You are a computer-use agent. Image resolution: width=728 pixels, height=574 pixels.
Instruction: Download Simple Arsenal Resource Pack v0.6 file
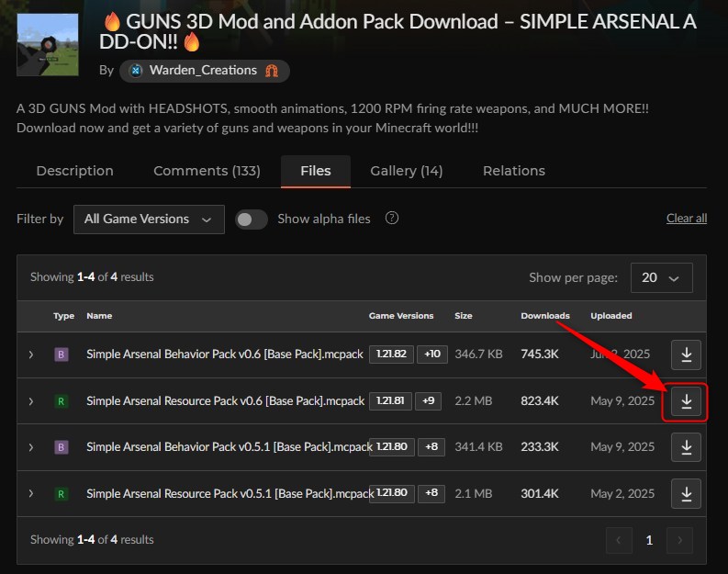[x=686, y=401]
